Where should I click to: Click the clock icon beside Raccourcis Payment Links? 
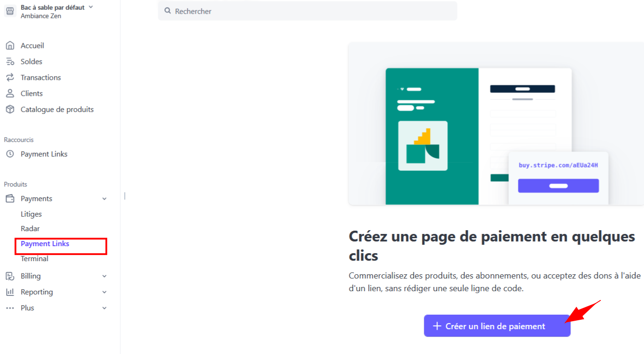[10, 154]
